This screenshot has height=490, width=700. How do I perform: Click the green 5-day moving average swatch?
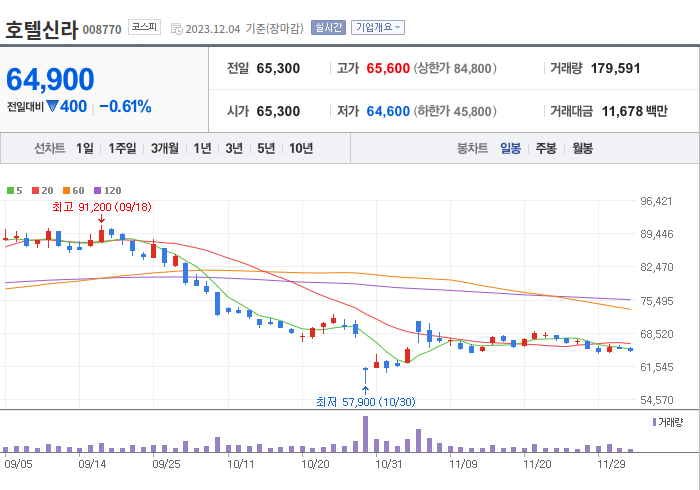point(10,191)
